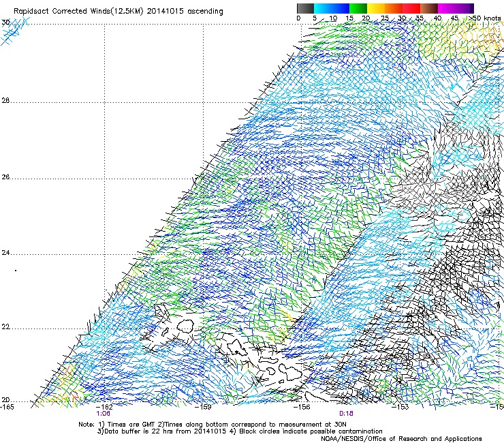The height and width of the screenshot is (443, 504).
Task: Click the latitude label 28 on left axis
Action: coord(5,101)
